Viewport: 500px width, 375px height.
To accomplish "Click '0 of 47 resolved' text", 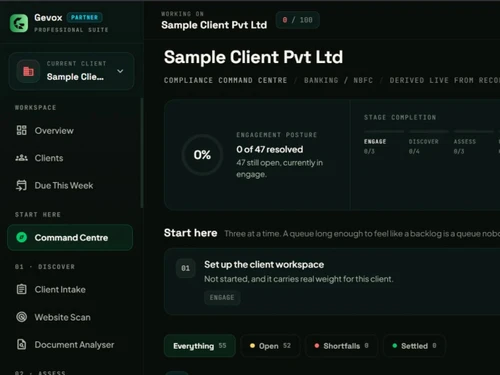I will tap(270, 149).
